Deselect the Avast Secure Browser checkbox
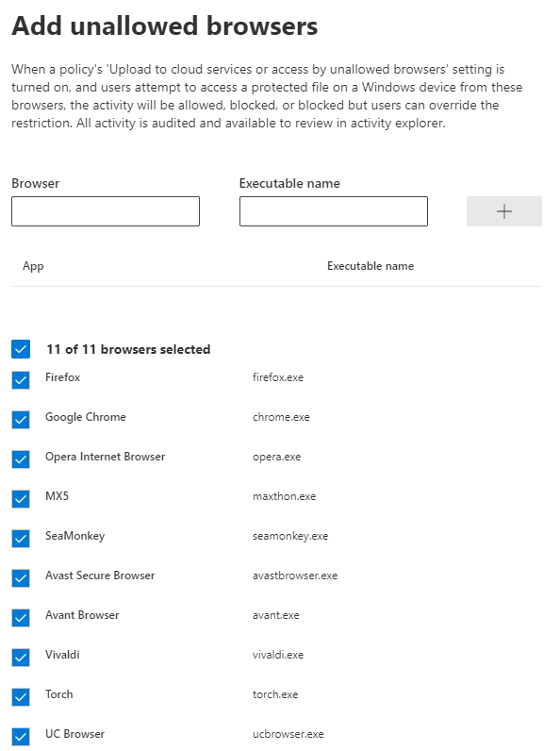 click(x=21, y=578)
